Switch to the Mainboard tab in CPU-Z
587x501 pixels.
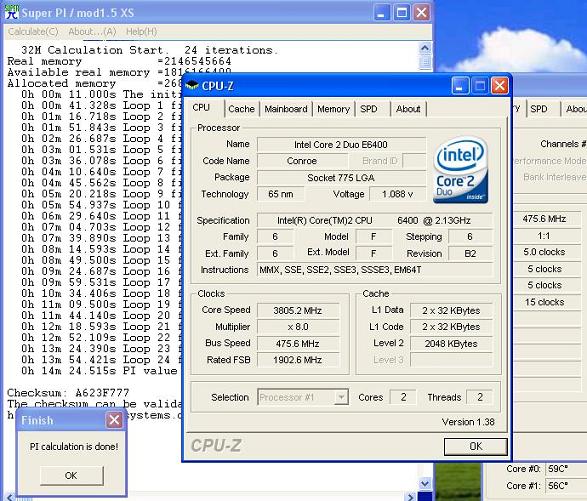(286, 109)
